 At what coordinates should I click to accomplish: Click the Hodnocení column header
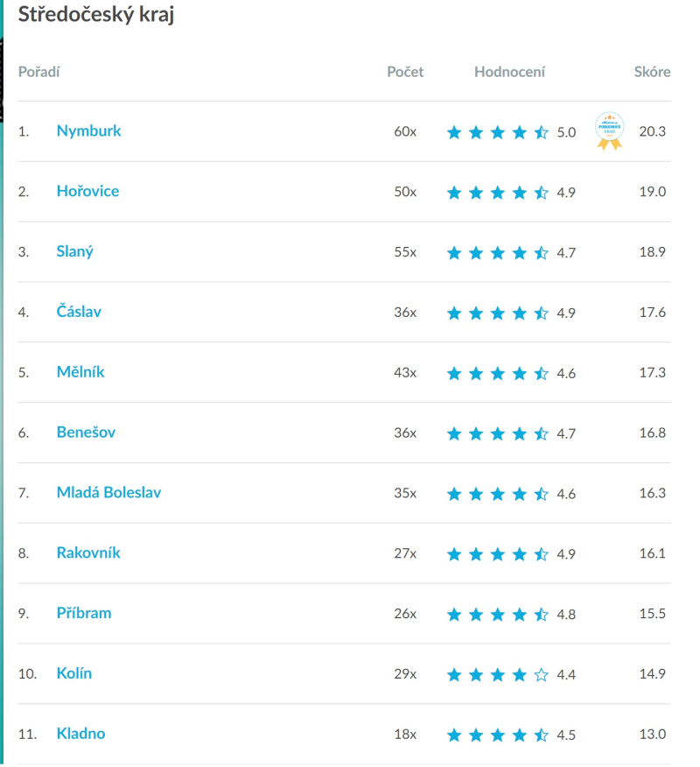click(x=509, y=72)
